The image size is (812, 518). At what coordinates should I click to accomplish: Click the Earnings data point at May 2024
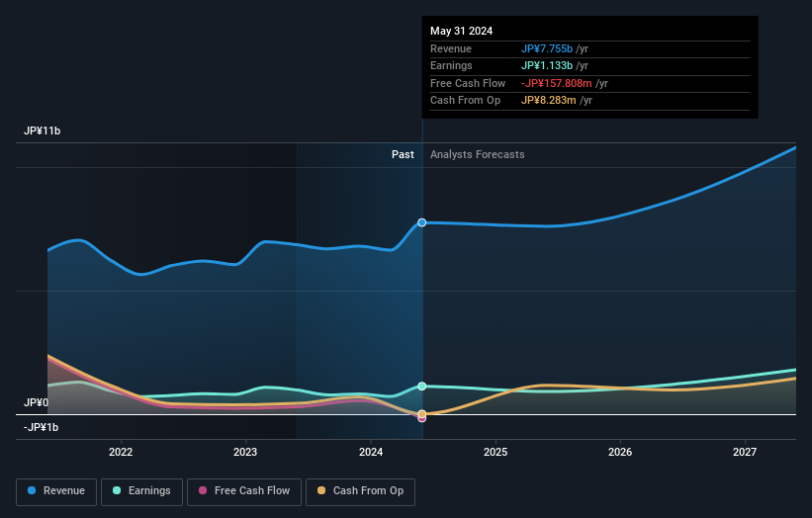(x=422, y=387)
